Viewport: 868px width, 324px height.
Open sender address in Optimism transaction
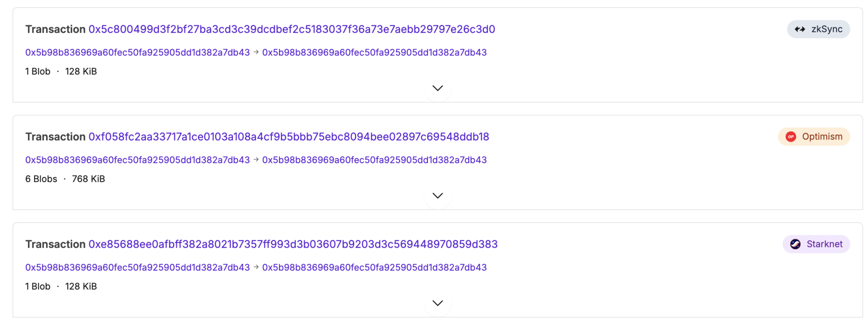click(x=137, y=160)
